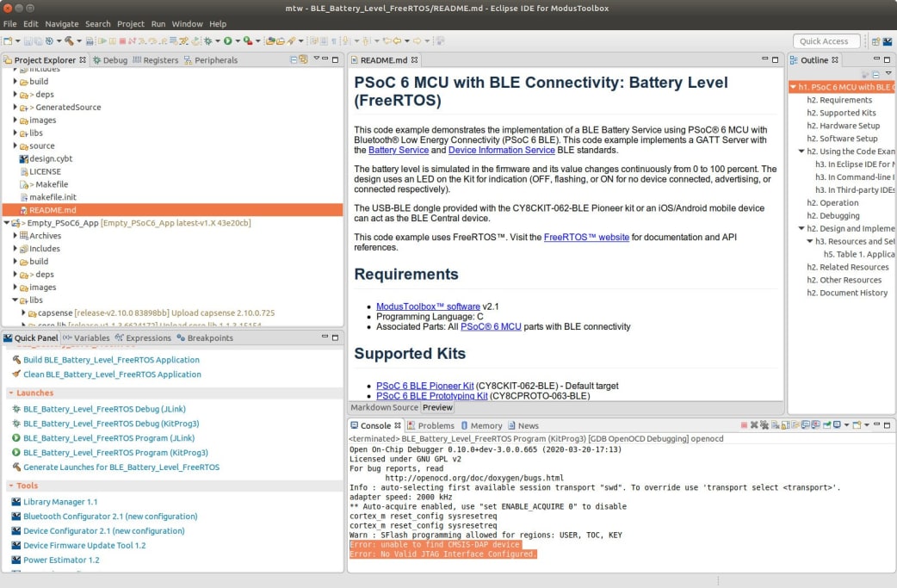Click the Quick Access search field

coord(826,41)
